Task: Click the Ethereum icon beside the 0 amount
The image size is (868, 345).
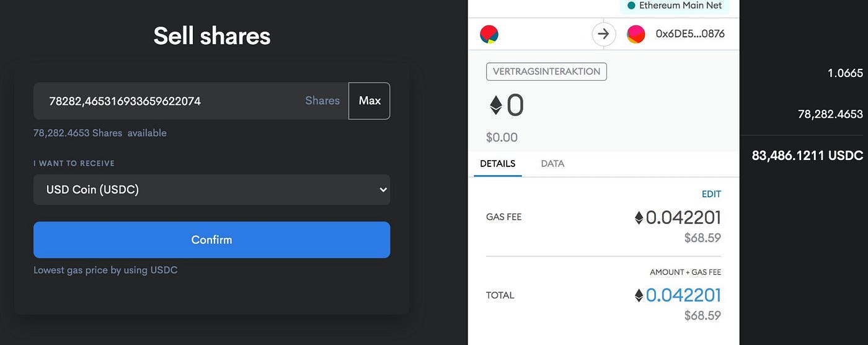Action: [x=495, y=105]
